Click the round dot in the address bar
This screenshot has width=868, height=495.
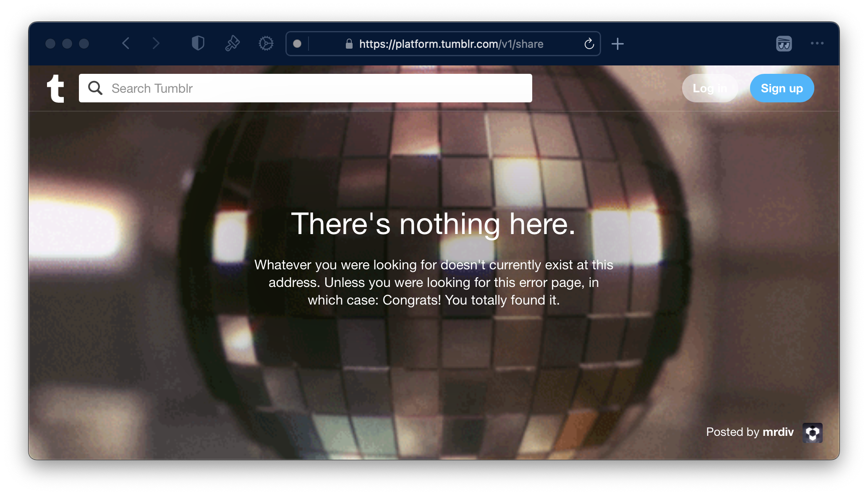(297, 44)
